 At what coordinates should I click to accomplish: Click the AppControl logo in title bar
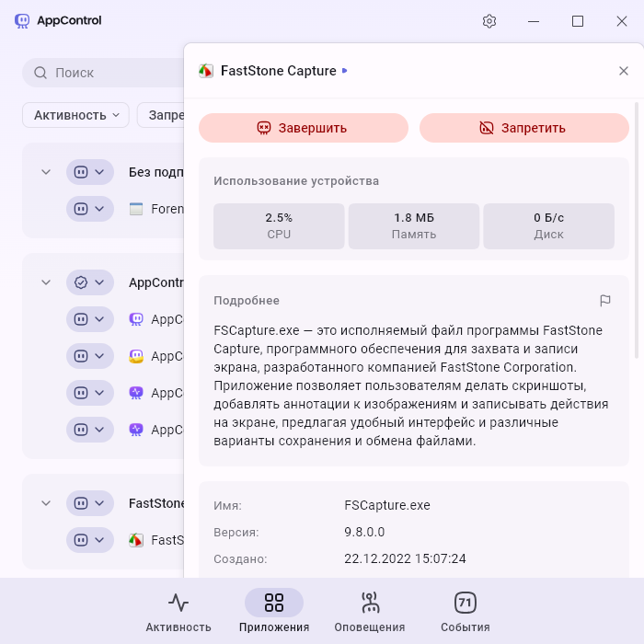[22, 20]
